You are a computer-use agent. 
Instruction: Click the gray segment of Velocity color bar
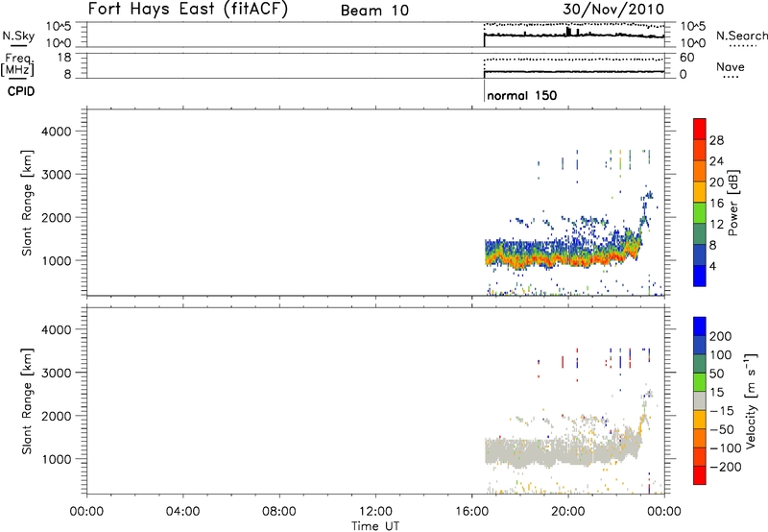[700, 401]
